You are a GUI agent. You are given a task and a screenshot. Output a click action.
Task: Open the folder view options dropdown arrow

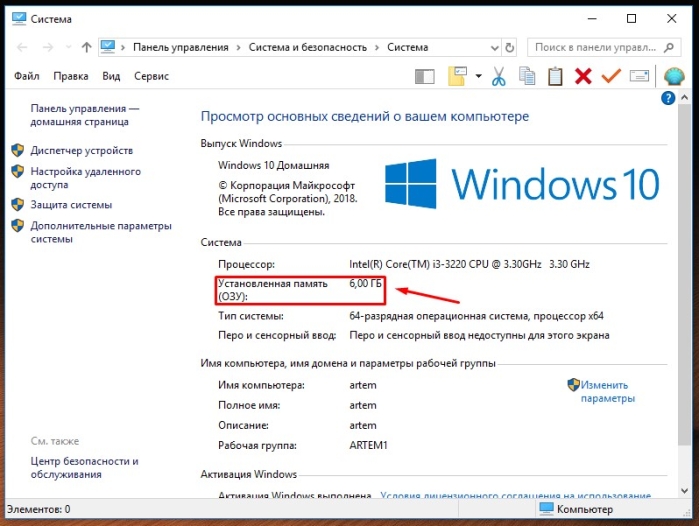click(x=478, y=76)
